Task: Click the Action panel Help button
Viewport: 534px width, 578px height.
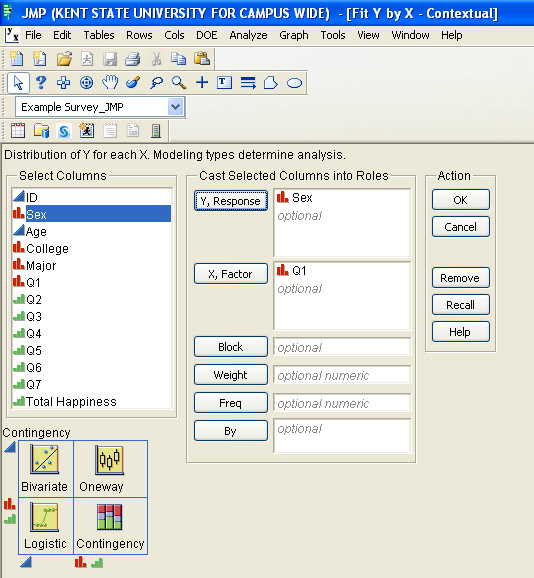Action: coord(461,332)
